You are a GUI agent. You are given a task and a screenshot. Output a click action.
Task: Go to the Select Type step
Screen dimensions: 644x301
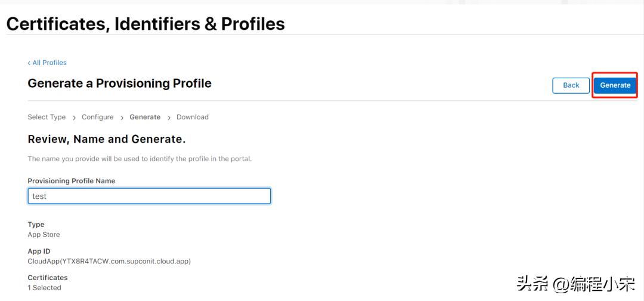pos(47,117)
